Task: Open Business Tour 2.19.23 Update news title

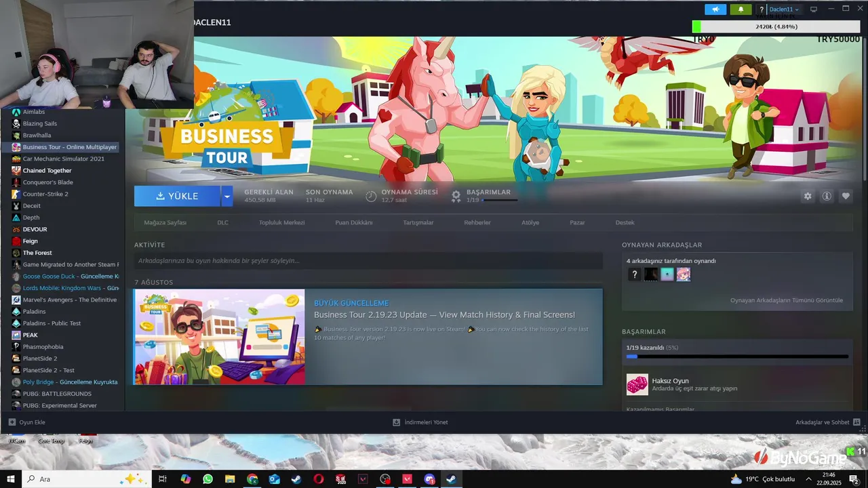Action: coord(444,314)
